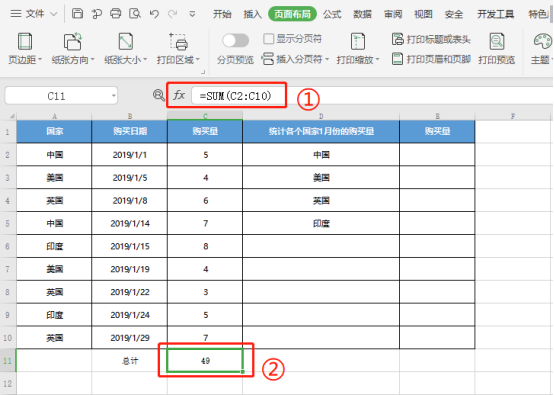This screenshot has width=554, height=395.
Task: Open the 数据 tab
Action: [x=363, y=14]
